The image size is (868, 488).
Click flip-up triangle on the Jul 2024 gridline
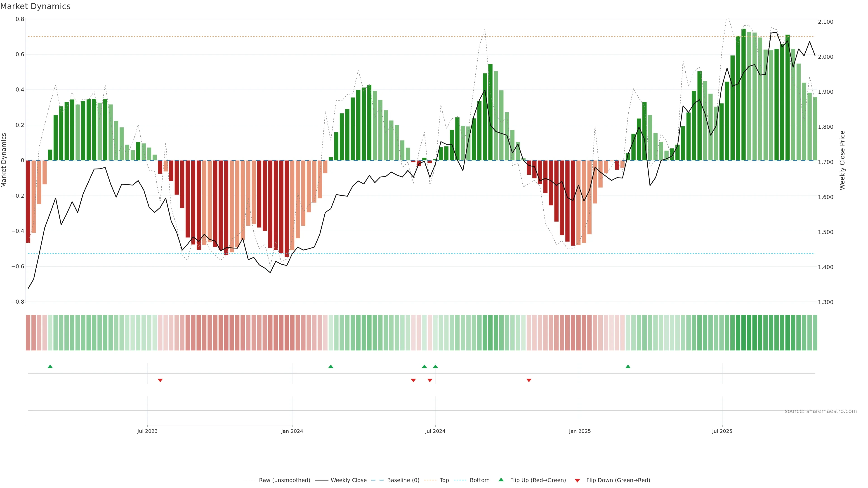click(x=435, y=366)
